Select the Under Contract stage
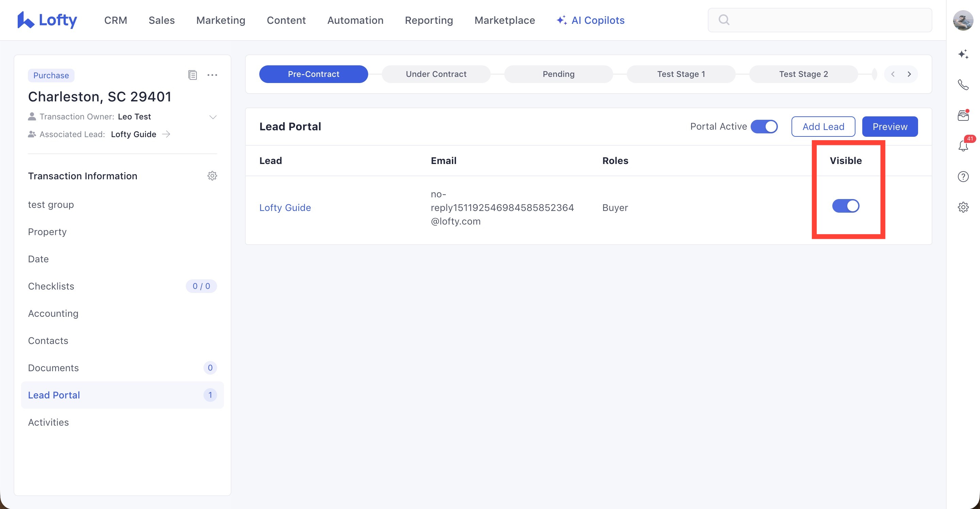Screen dimensions: 980x509 point(436,74)
